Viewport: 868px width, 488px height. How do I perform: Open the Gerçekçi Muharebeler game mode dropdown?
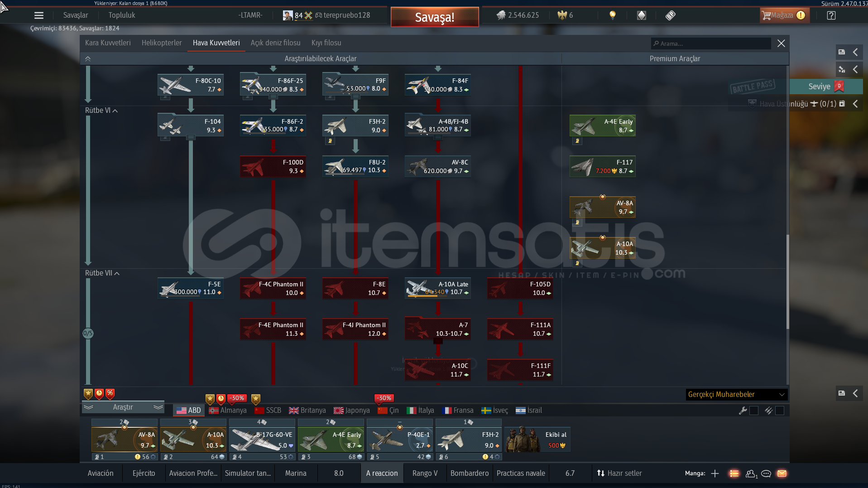coord(737,395)
